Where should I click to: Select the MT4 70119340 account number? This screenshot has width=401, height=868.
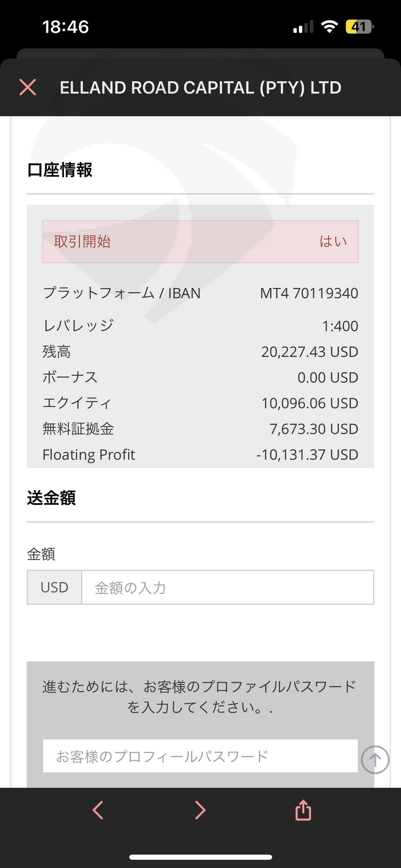pyautogui.click(x=309, y=293)
